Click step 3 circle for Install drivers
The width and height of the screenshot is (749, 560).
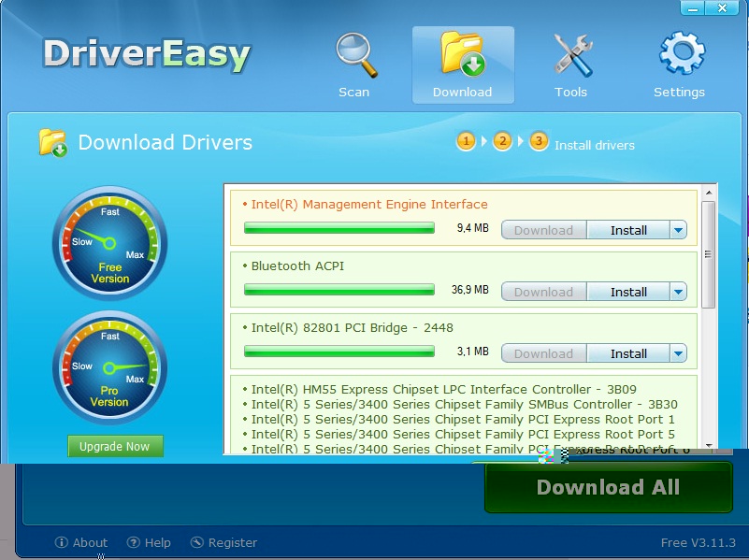539,141
